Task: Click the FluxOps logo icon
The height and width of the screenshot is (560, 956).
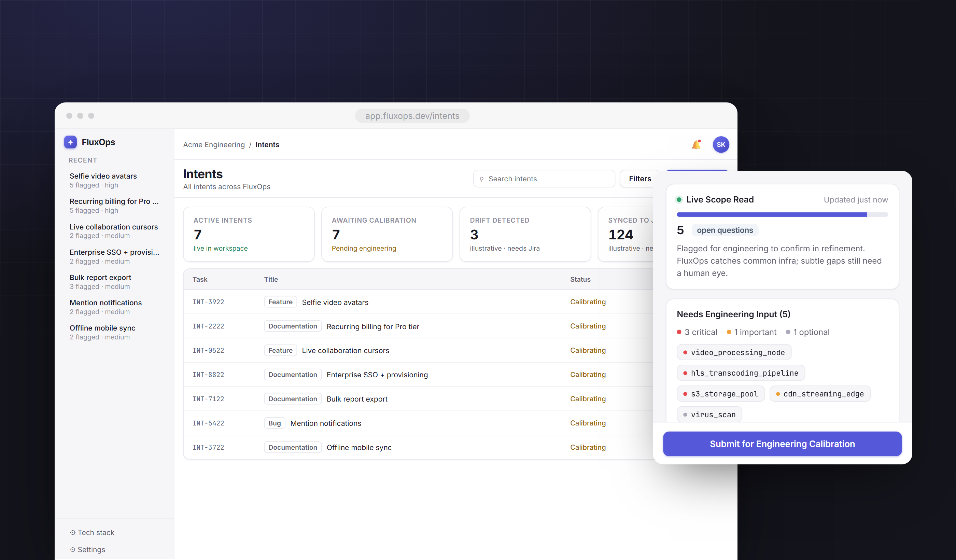Action: pyautogui.click(x=70, y=142)
